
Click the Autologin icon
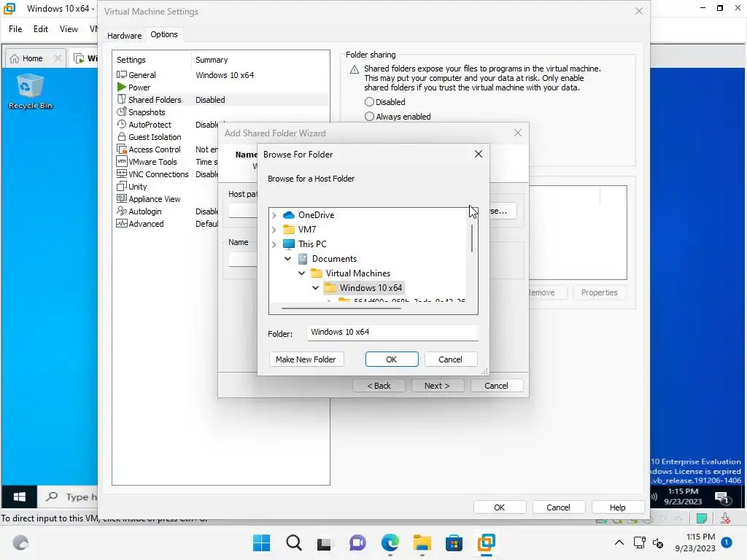click(x=122, y=211)
